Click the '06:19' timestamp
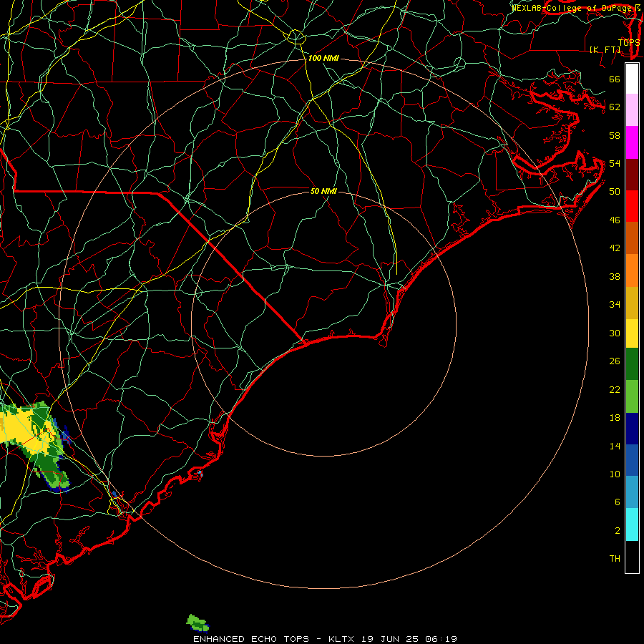The image size is (644, 644). pyautogui.click(x=441, y=639)
